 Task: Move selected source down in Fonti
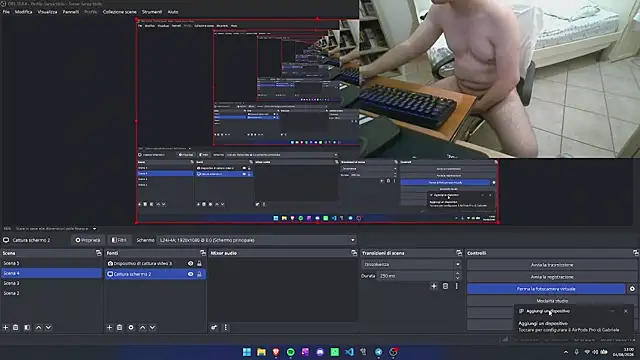pos(152,327)
